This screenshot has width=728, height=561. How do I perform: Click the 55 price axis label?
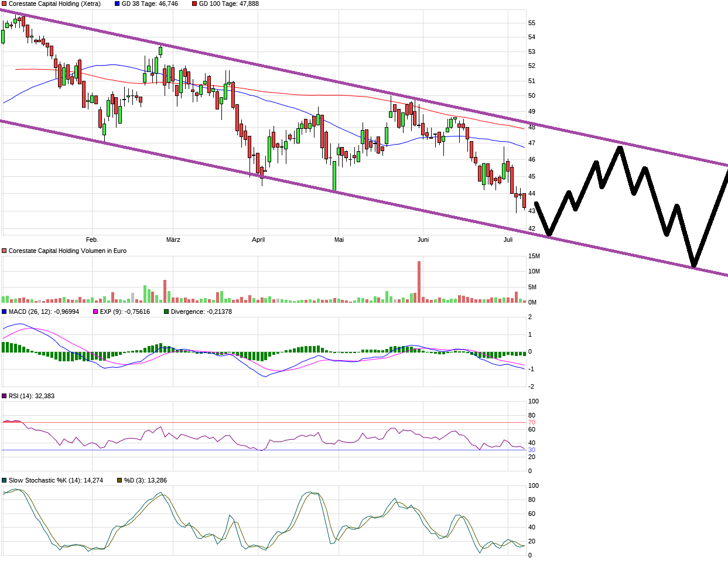coord(532,23)
